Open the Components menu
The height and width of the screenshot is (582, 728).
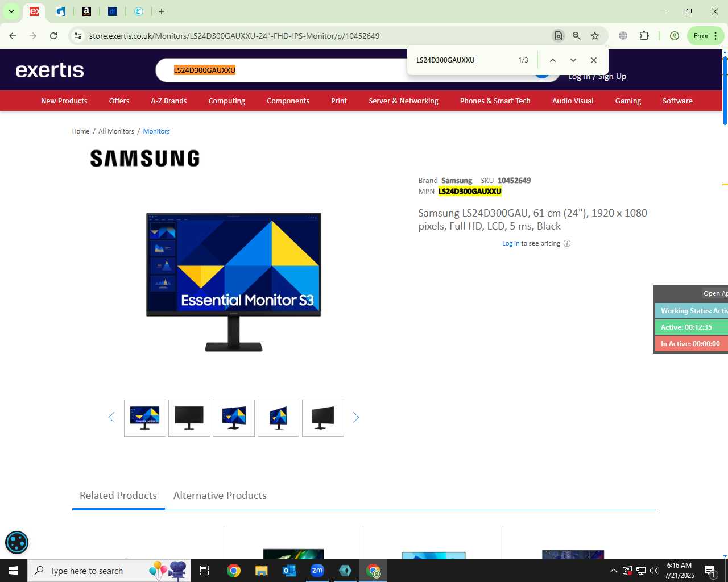click(288, 101)
